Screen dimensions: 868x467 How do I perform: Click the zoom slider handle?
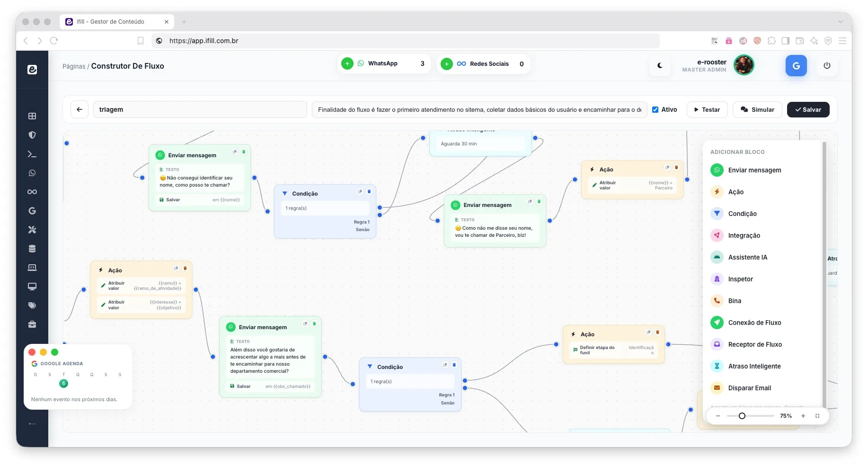(x=742, y=416)
